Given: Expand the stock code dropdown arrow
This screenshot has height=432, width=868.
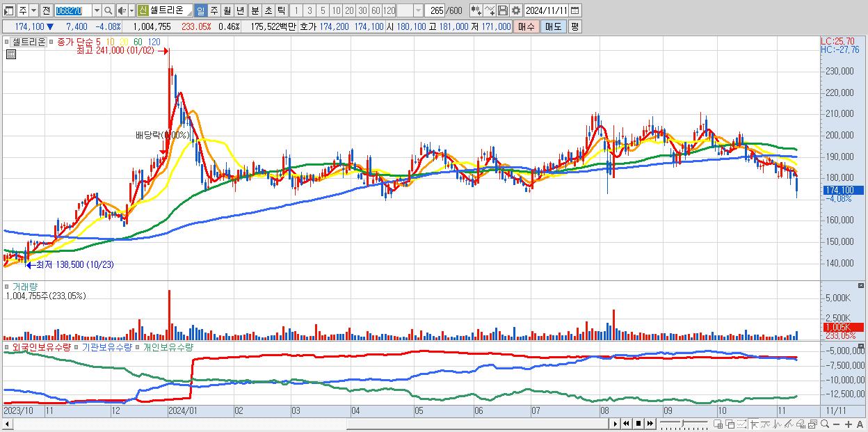Looking at the screenshot, I should tap(97, 10).
